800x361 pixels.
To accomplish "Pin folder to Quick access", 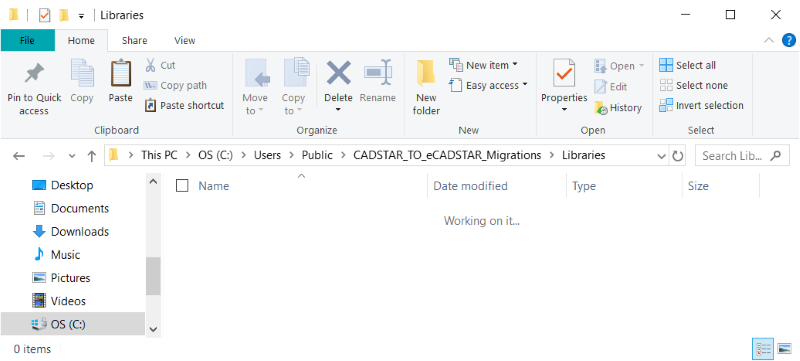I will [x=34, y=88].
